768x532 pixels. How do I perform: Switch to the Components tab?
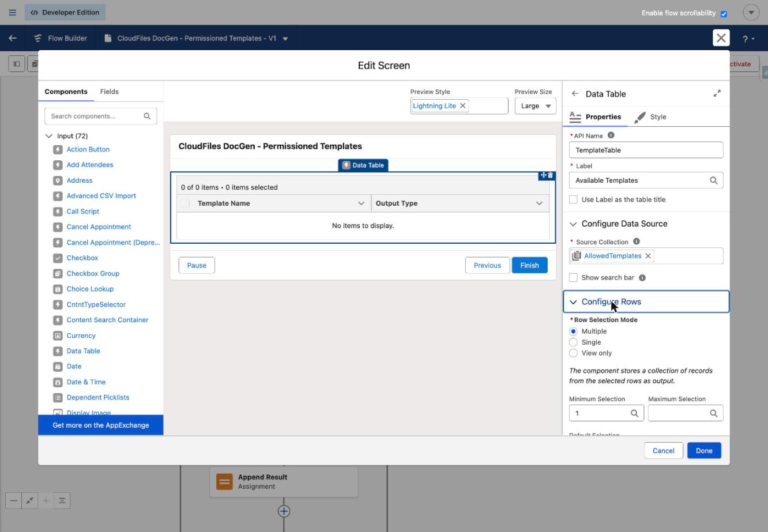tap(66, 92)
